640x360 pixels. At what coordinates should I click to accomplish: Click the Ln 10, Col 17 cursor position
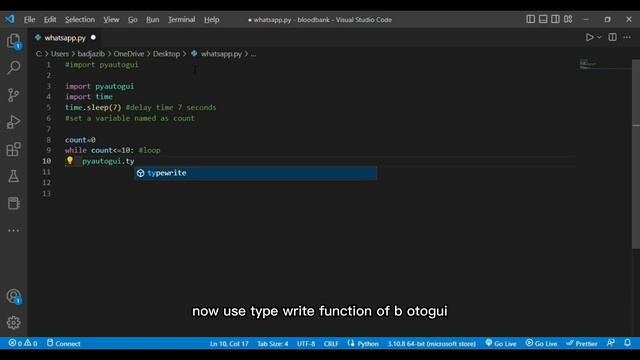229,344
